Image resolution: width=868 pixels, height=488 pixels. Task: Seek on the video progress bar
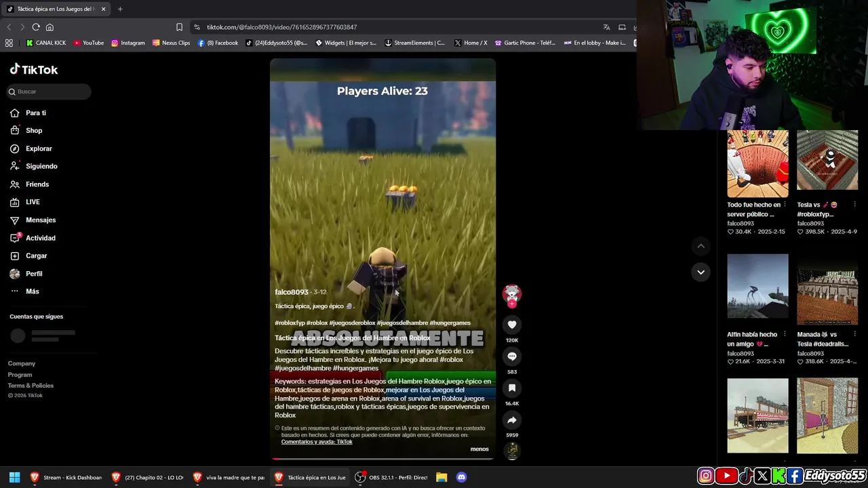[383, 459]
